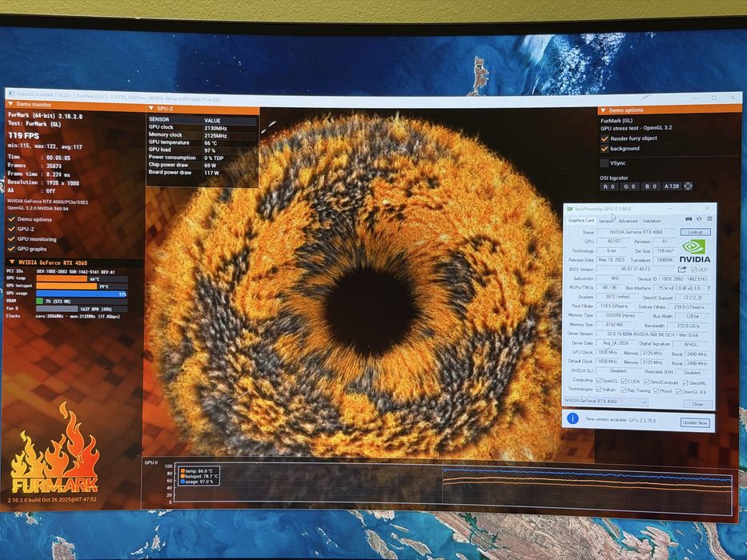Click the GPU hotspot 79°C bar
Viewport: 747px width, 560px height.
click(66, 286)
